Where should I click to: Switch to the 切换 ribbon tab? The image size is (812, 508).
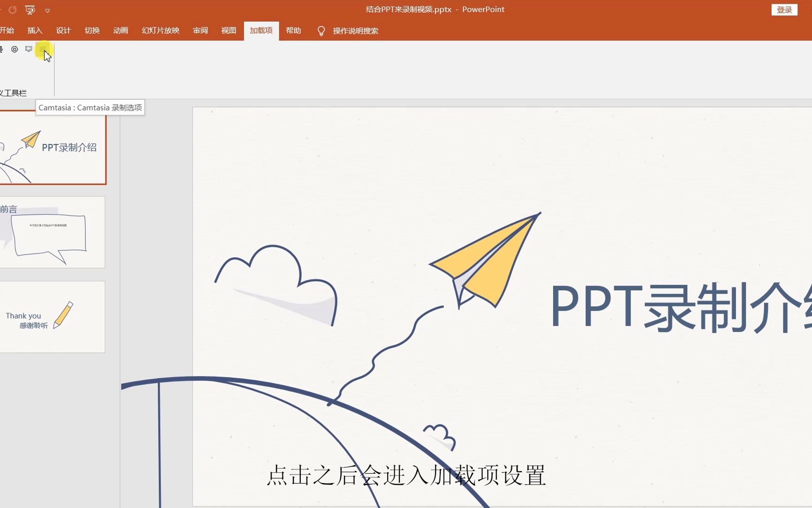click(x=92, y=30)
